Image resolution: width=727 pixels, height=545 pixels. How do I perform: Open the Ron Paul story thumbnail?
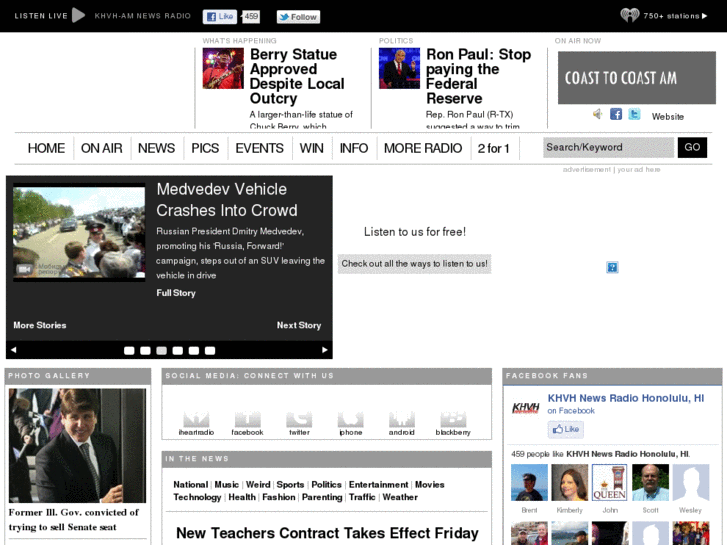(x=399, y=68)
